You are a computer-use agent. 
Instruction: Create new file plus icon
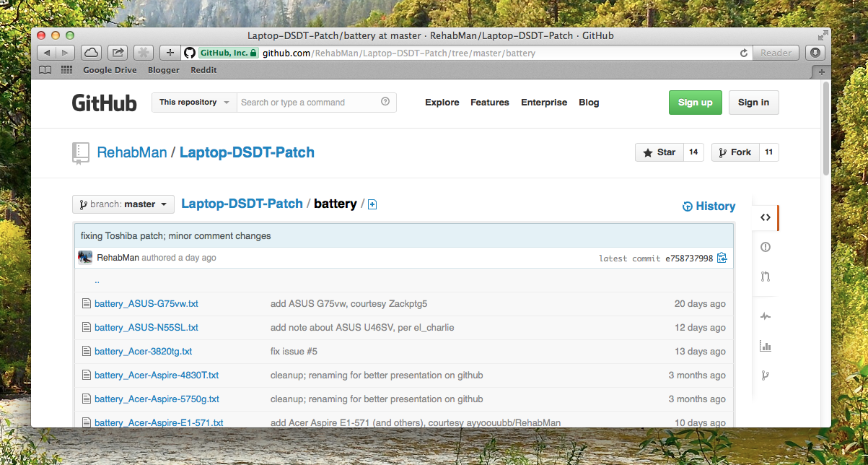click(x=372, y=205)
